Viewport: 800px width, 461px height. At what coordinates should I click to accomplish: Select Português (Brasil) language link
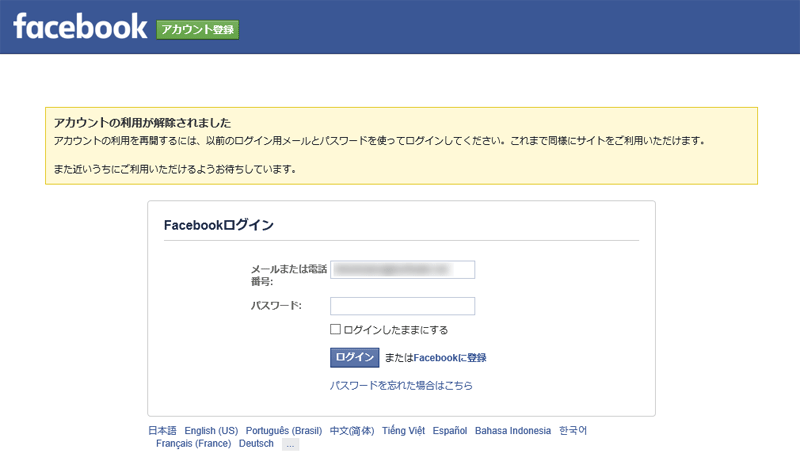coord(284,430)
